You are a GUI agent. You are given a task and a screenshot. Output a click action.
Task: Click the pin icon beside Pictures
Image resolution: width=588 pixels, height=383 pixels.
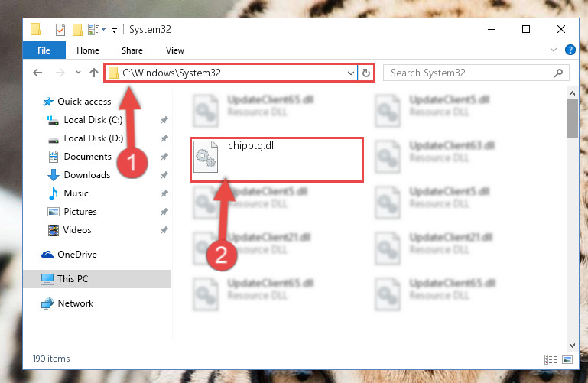[x=164, y=212]
